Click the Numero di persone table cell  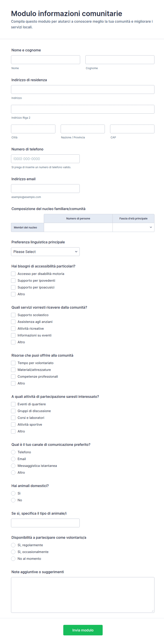click(x=78, y=227)
